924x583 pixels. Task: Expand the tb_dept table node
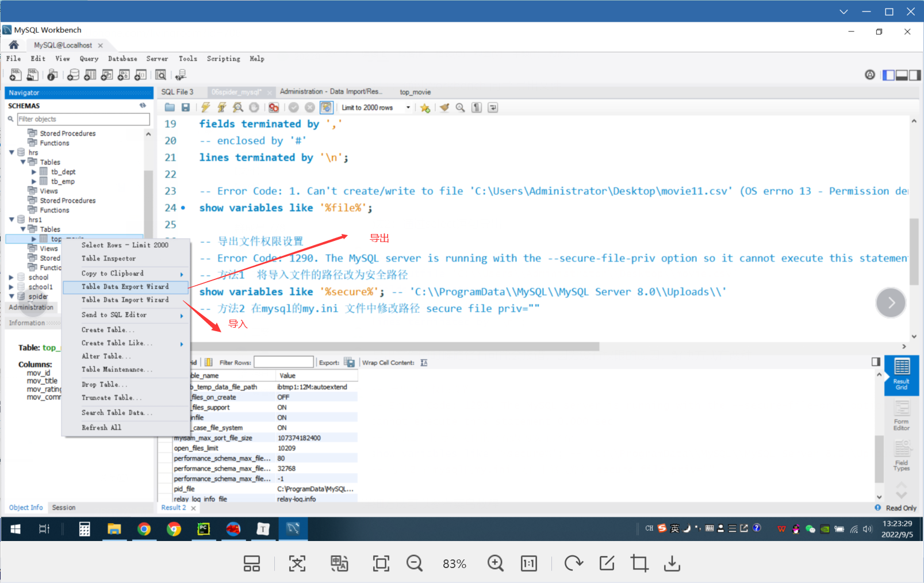click(x=34, y=172)
